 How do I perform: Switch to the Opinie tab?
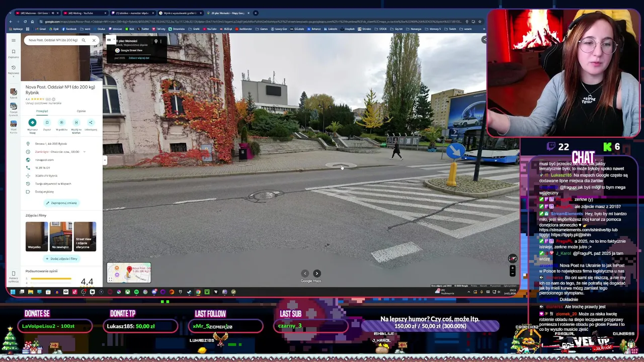point(81,111)
